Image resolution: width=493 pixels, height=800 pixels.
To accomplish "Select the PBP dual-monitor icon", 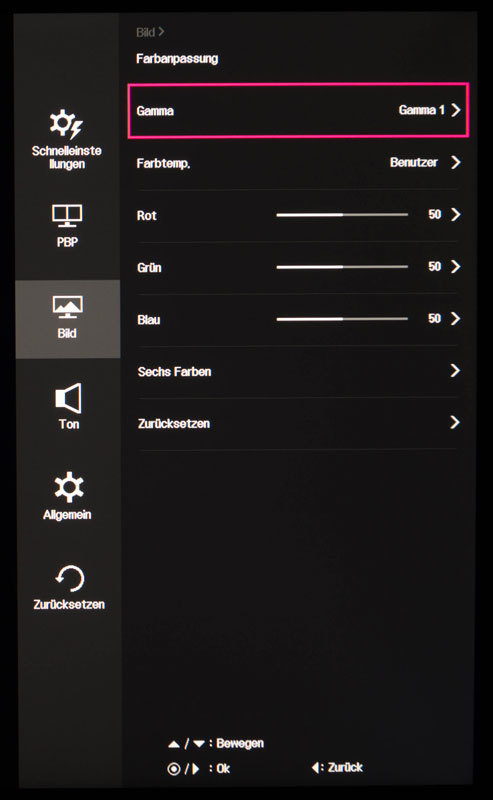I will [x=67, y=216].
